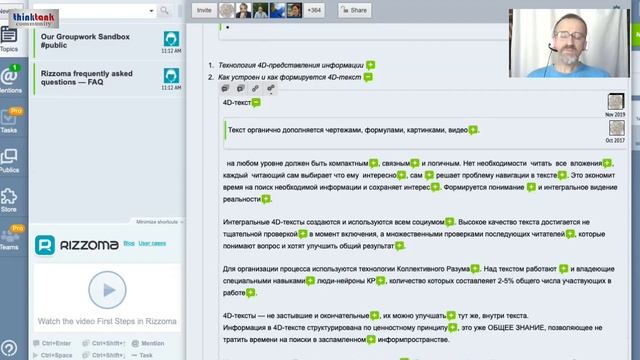Click the Ctrl+Enter shortcut hint
This screenshot has height=360, width=640.
point(52,343)
